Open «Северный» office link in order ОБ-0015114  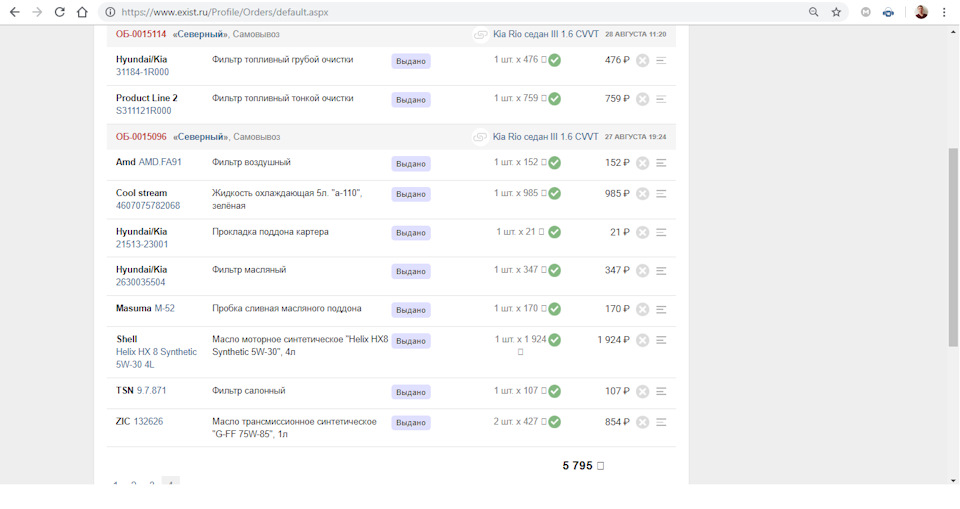(x=200, y=34)
